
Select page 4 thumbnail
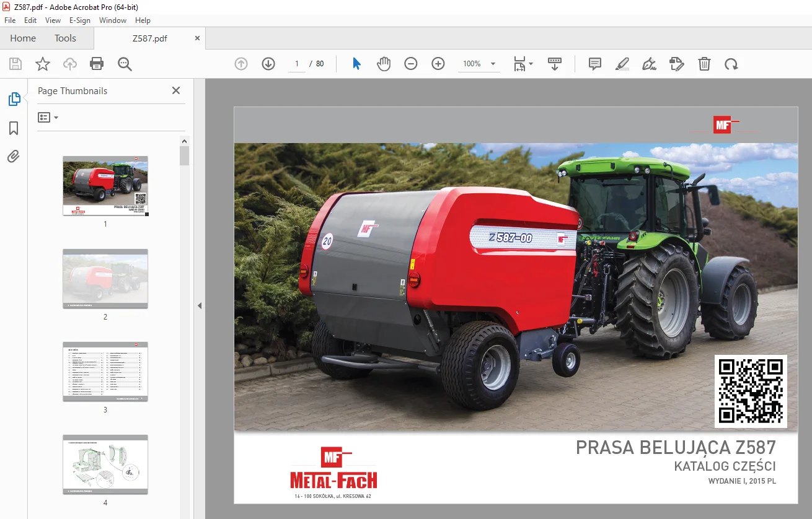105,464
